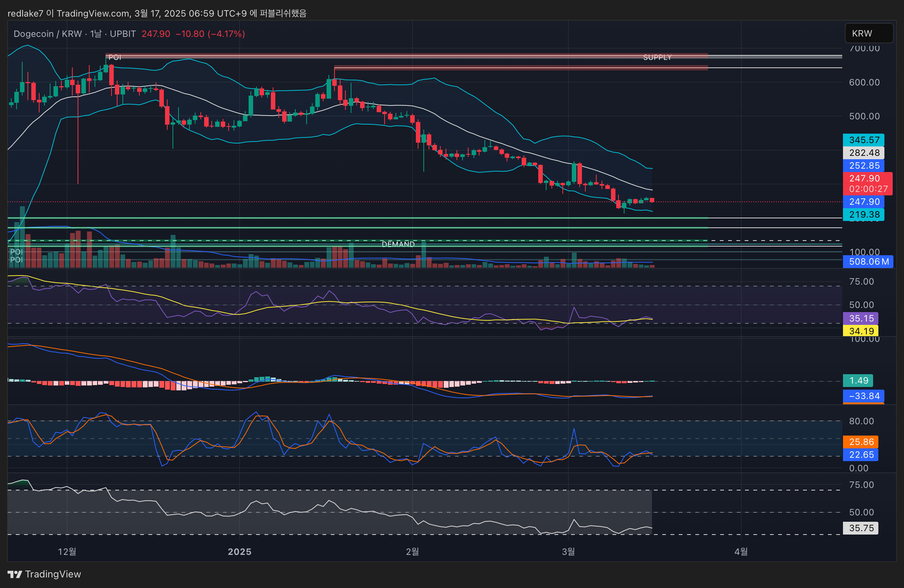Click the 2025 marker on the time axis

pos(239,551)
